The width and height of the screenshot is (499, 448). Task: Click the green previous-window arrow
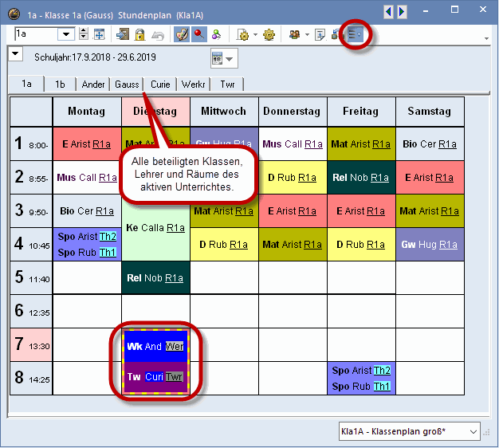388,12
